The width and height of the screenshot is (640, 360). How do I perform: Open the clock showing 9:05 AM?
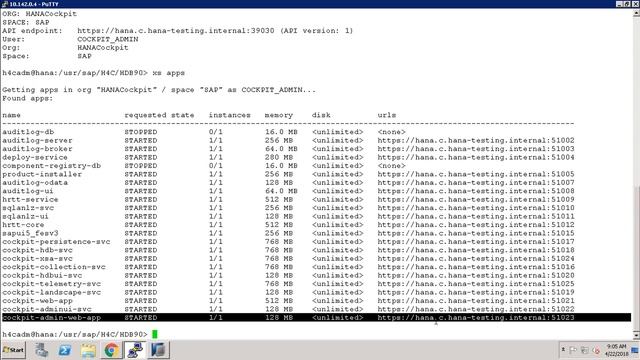[616, 350]
